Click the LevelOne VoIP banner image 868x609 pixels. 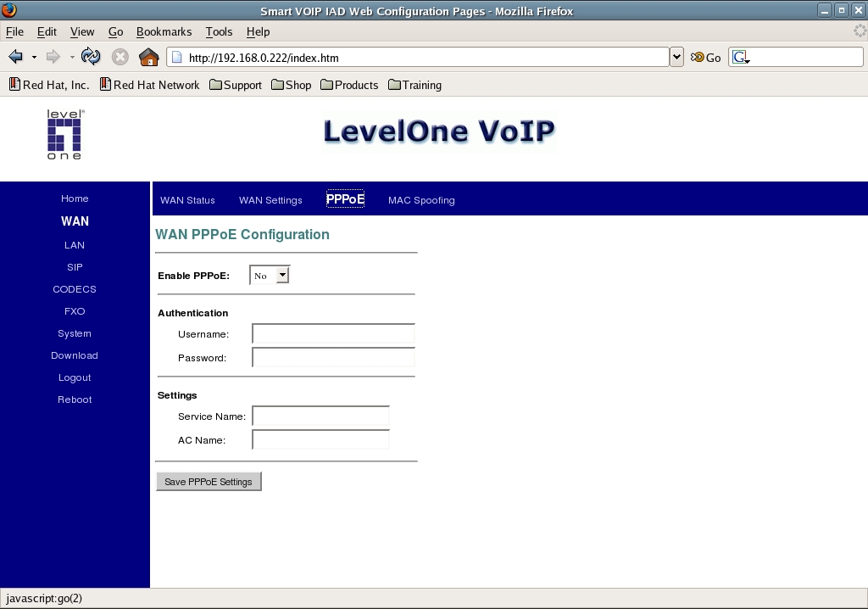point(439,131)
